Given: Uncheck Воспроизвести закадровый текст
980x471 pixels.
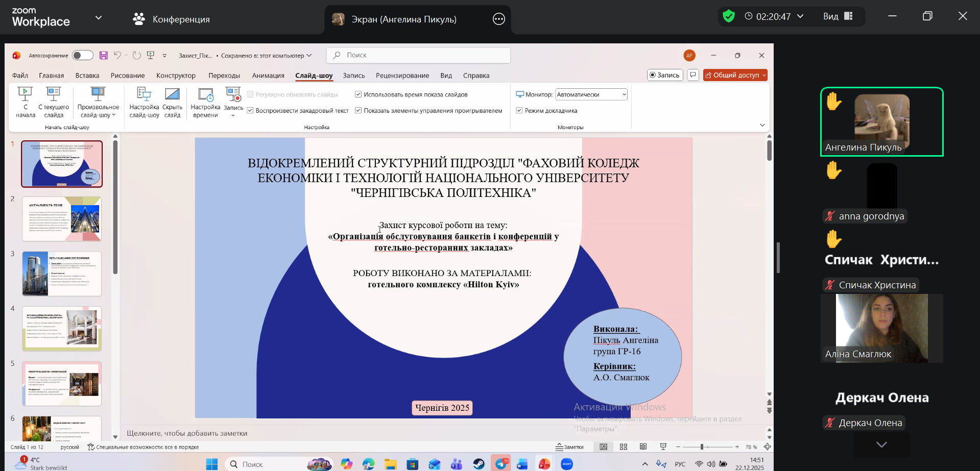Looking at the screenshot, I should click(x=250, y=110).
